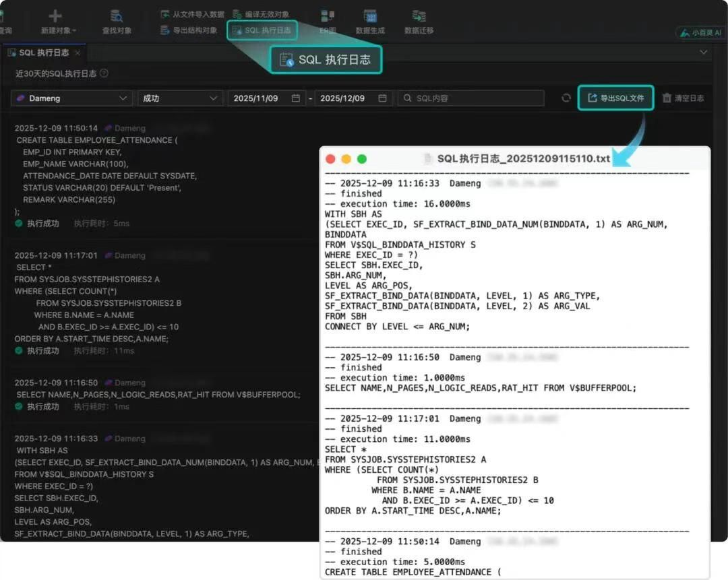This screenshot has width=728, height=580.
Task: Clear logs with 清空日志 button
Action: [683, 98]
